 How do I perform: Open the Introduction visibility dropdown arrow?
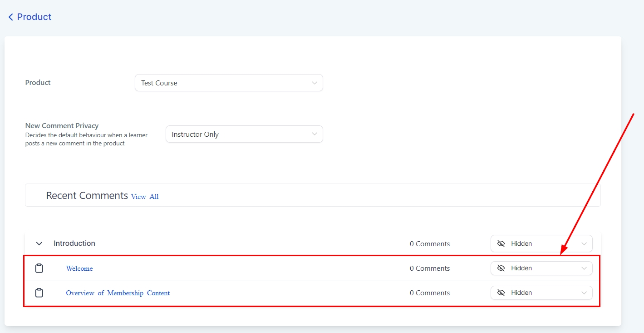coord(584,244)
